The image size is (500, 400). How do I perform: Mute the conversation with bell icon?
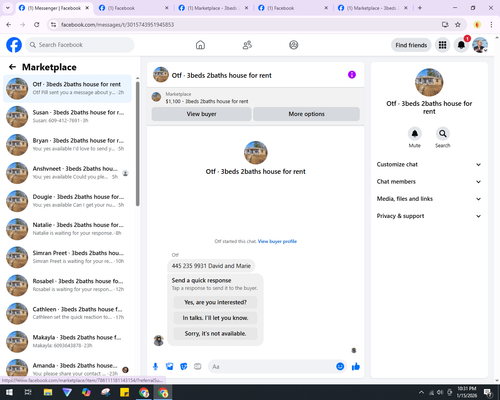415,134
